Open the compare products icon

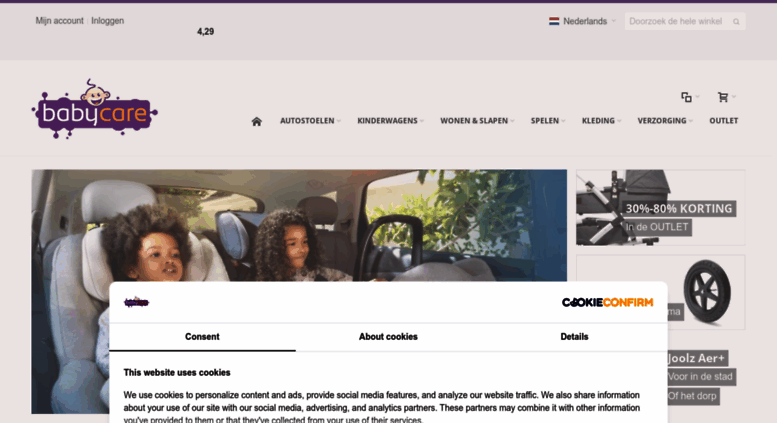pos(686,97)
